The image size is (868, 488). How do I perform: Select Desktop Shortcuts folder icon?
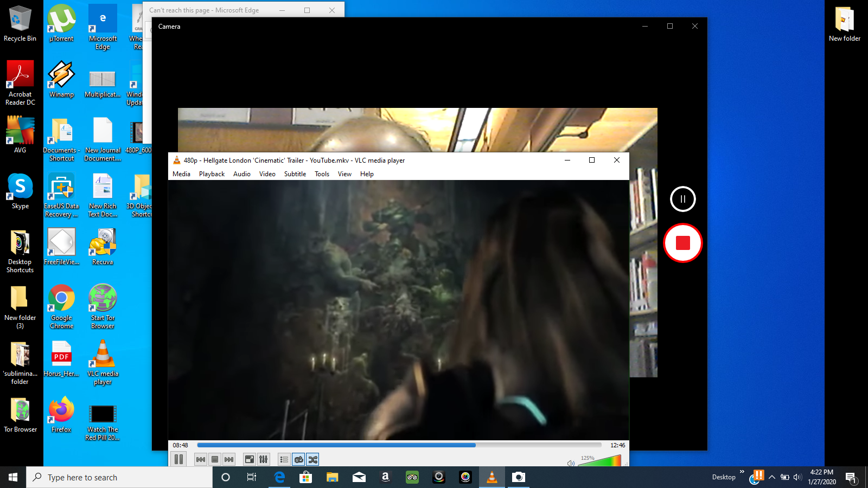point(20,251)
